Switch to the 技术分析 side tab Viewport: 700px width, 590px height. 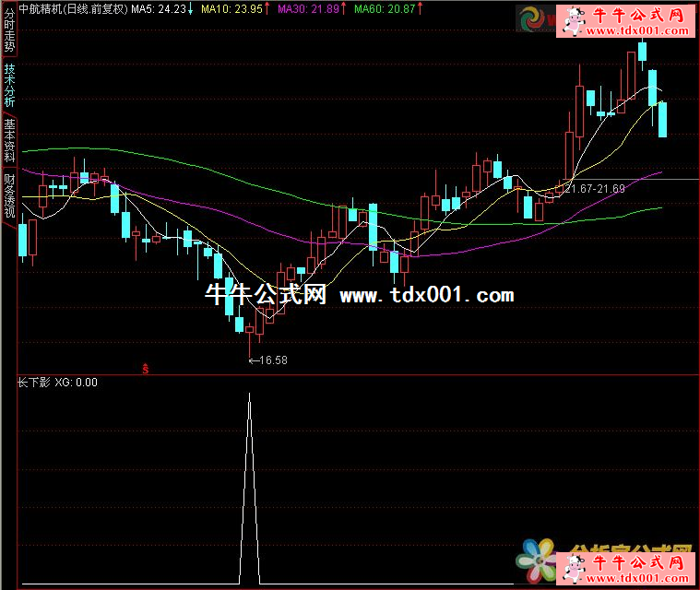[x=9, y=85]
